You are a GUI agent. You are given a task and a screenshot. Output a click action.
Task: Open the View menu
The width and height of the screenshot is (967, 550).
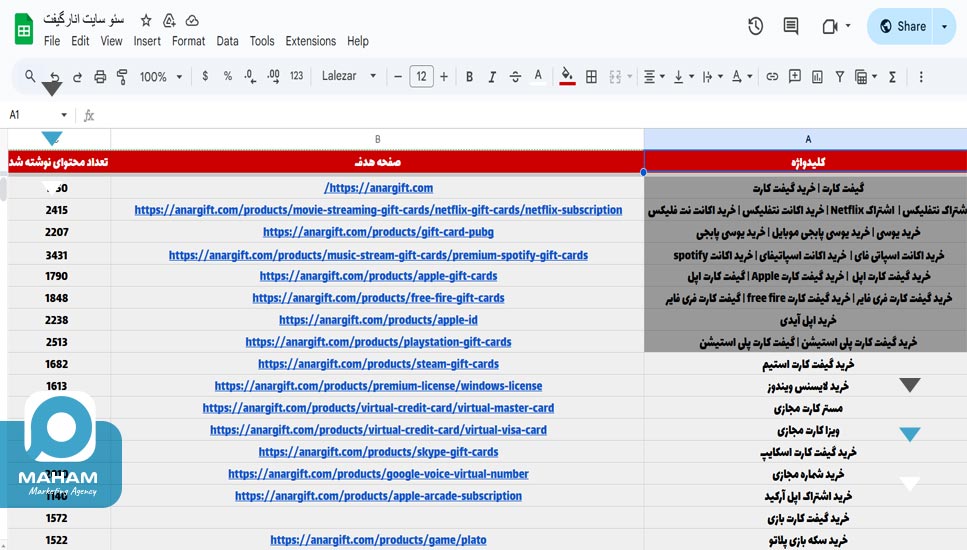(x=111, y=41)
